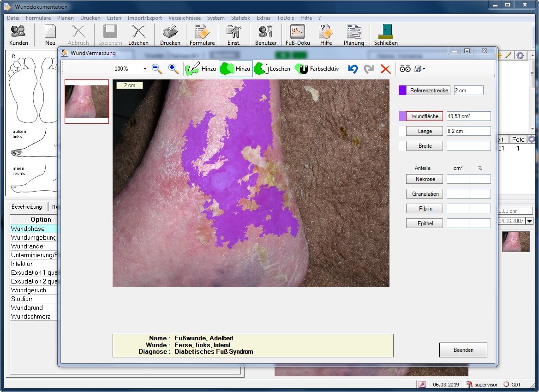Click the Granulation button
539x392 pixels.
point(425,194)
